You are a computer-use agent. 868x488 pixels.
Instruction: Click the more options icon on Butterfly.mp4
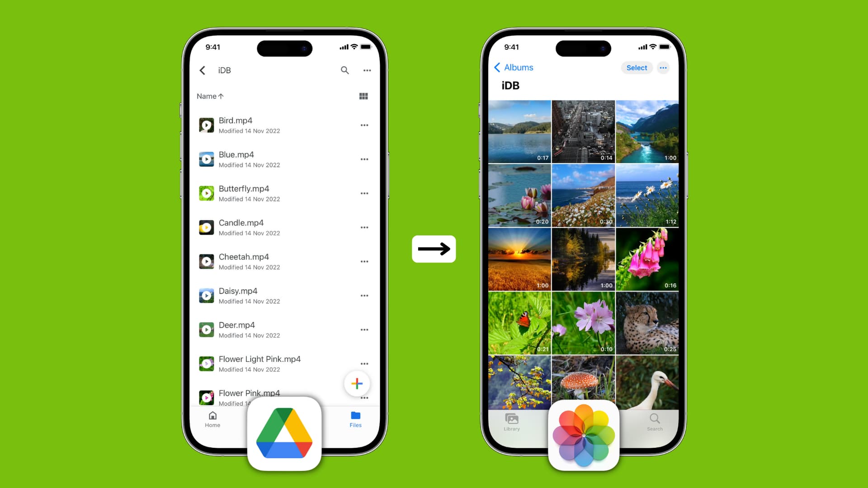pos(364,194)
